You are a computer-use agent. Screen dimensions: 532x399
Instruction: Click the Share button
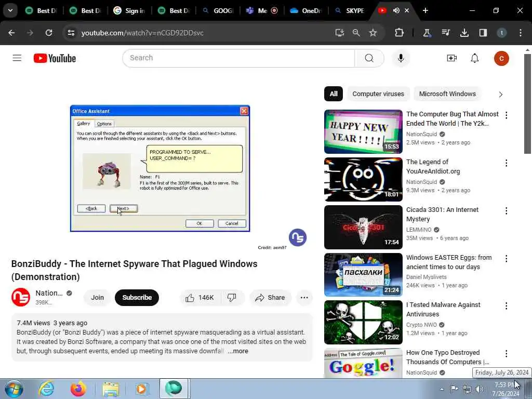click(270, 298)
